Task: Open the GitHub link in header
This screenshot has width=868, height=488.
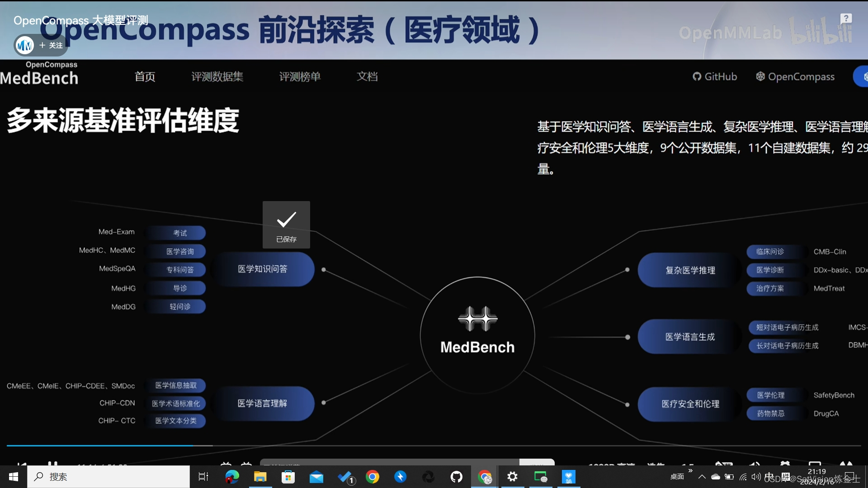Action: click(715, 76)
